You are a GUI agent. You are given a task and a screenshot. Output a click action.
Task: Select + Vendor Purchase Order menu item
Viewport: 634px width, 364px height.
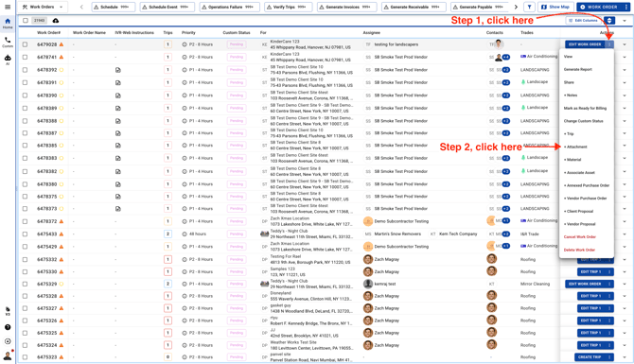point(586,199)
